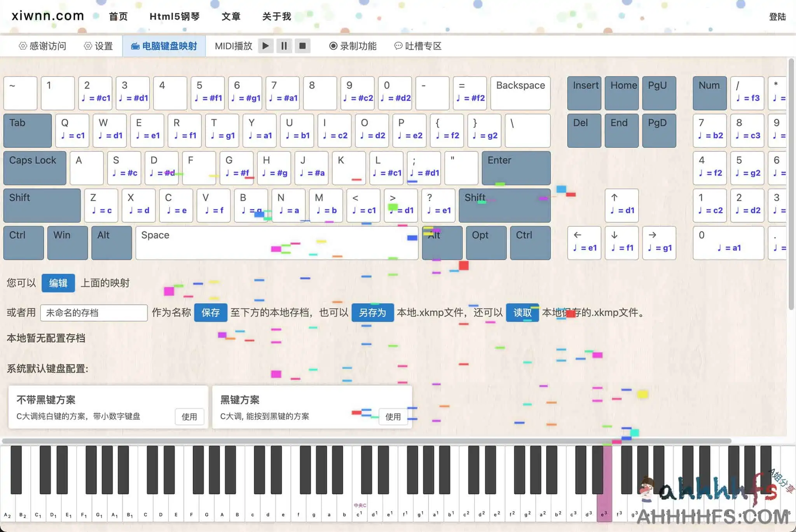796x532 pixels.
Task: Open the 录制功能 recording feature
Action: [352, 46]
